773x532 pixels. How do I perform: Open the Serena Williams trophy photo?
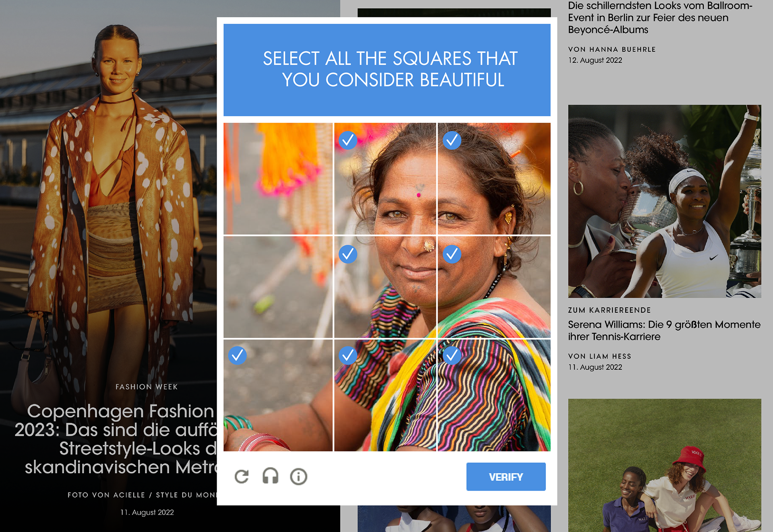click(x=664, y=201)
